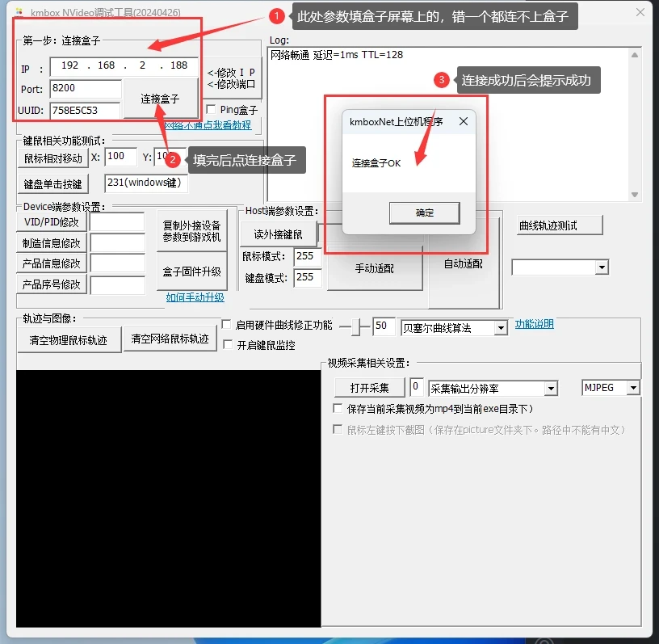Click the X value field showing 100
This screenshot has width=659, height=644.
coord(120,157)
